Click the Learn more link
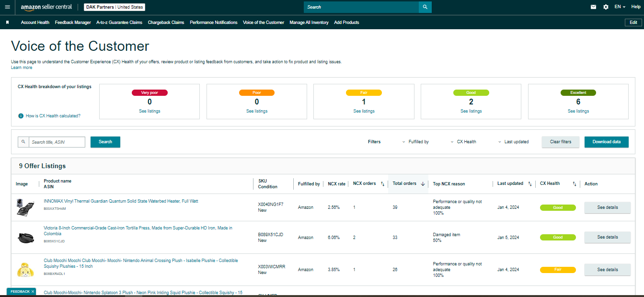Screen dimensions: 644x297 coord(22,68)
